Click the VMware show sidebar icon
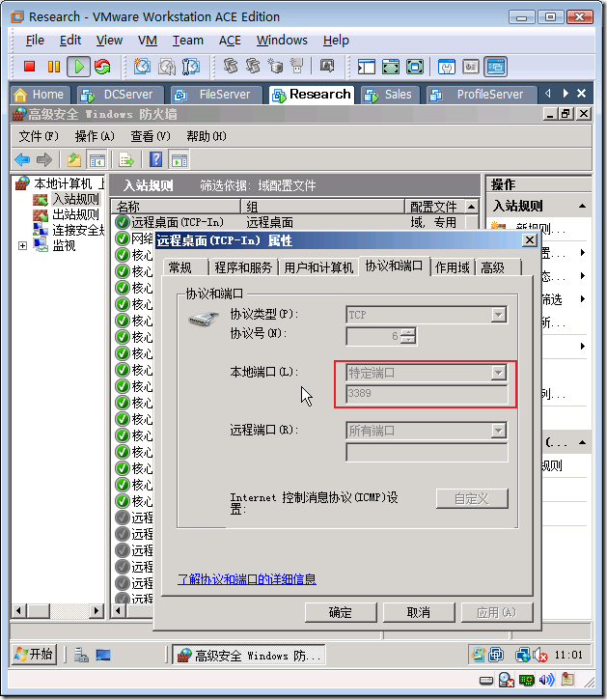The height and width of the screenshot is (700, 607). point(367,67)
